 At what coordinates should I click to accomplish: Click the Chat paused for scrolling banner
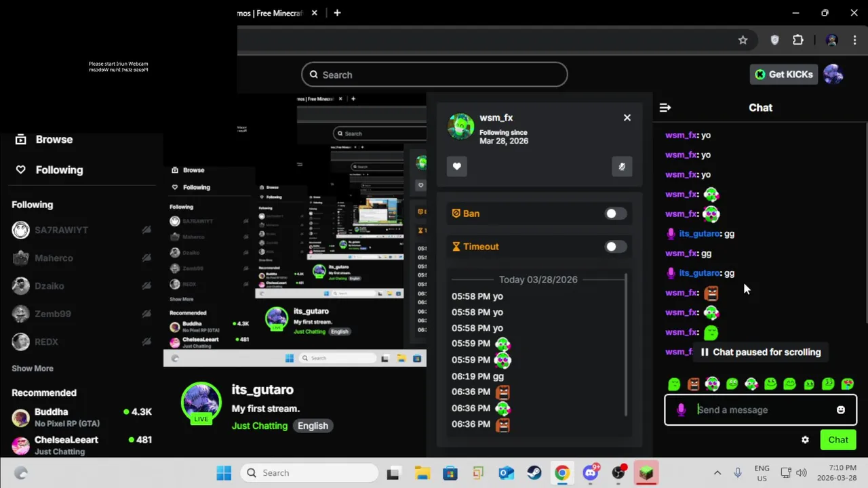click(760, 352)
